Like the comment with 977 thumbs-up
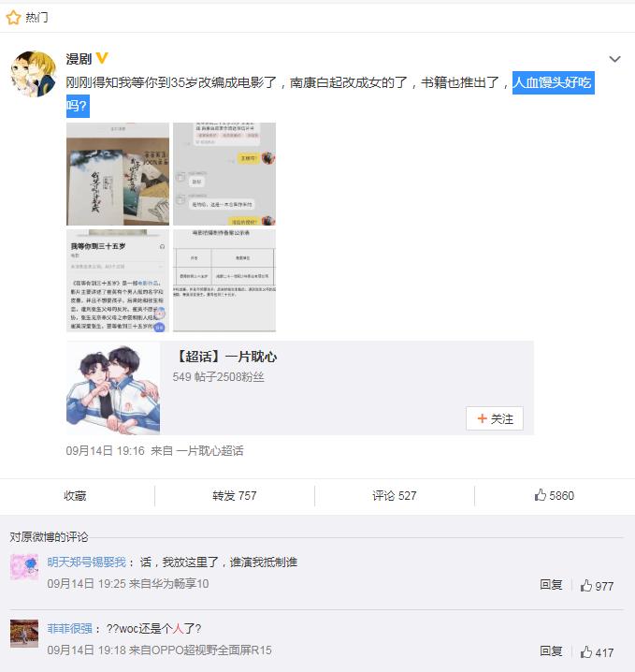This screenshot has height=672, width=635. [597, 586]
